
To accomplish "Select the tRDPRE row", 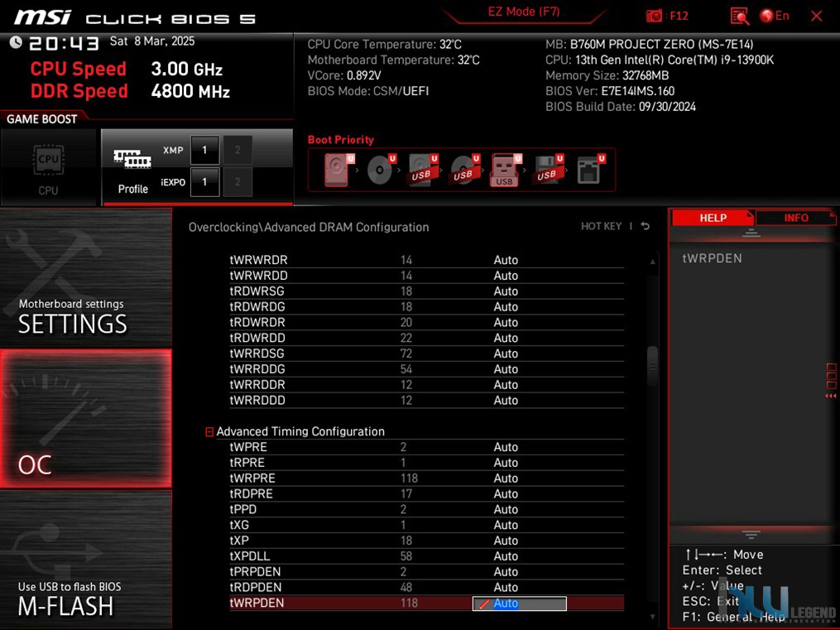I will pyautogui.click(x=427, y=493).
